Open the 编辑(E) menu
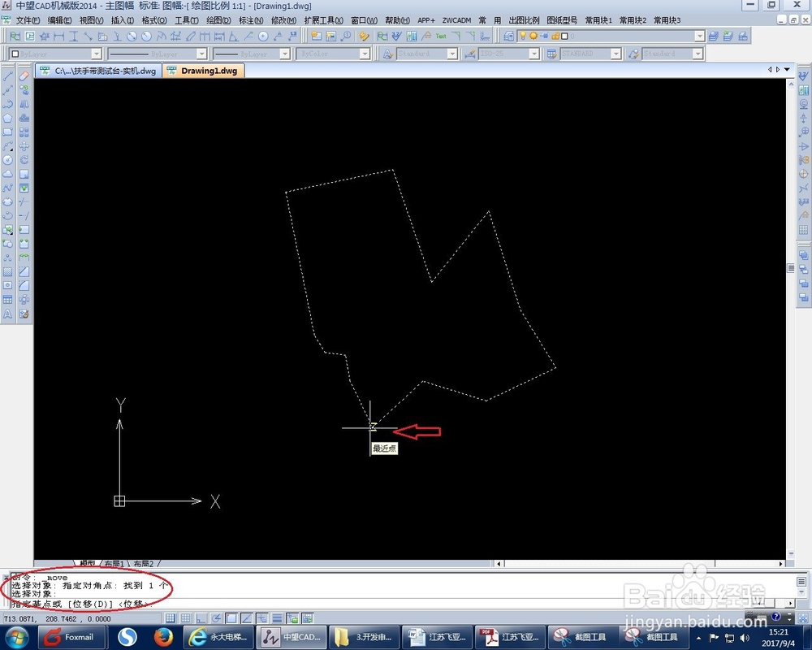Screen dimensions: 812x650 pyautogui.click(x=59, y=20)
